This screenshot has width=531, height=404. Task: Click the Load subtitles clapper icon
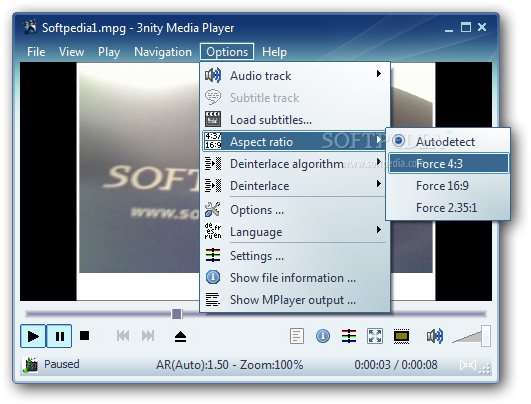click(x=213, y=119)
